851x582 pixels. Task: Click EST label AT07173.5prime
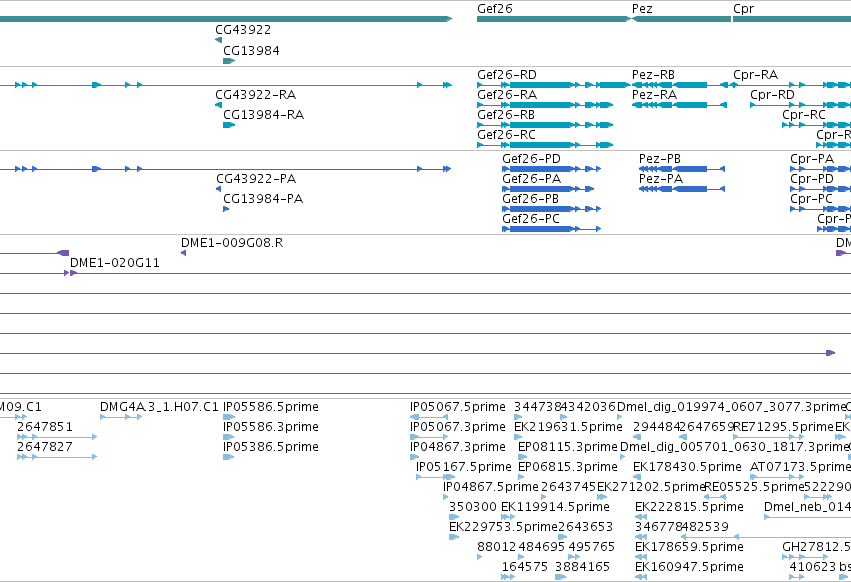click(x=800, y=467)
